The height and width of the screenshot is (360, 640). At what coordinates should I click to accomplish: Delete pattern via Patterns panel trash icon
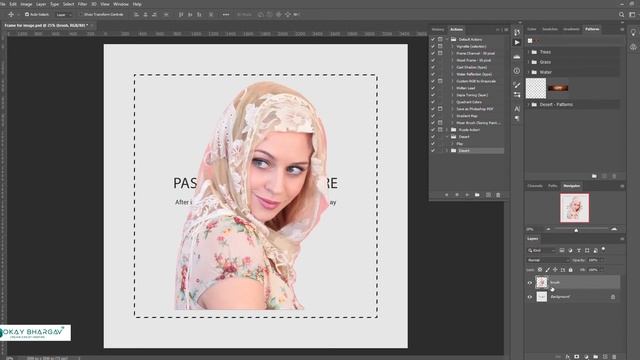(x=614, y=176)
